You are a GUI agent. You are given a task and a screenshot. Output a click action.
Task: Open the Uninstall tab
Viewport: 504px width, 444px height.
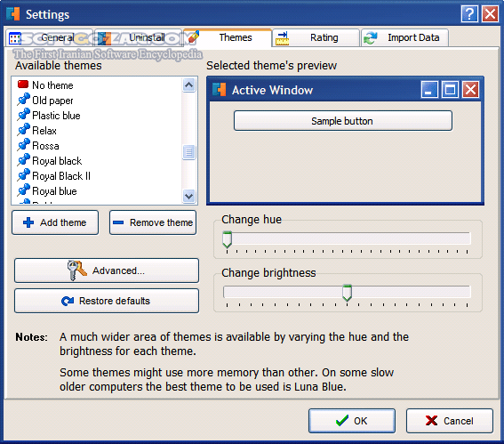pyautogui.click(x=138, y=38)
